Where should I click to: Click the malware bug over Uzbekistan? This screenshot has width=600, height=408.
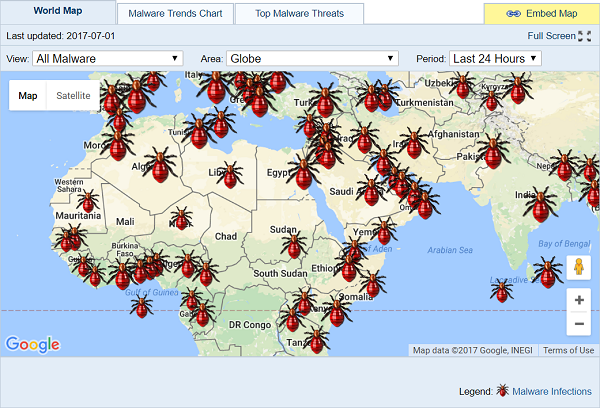[x=463, y=85]
